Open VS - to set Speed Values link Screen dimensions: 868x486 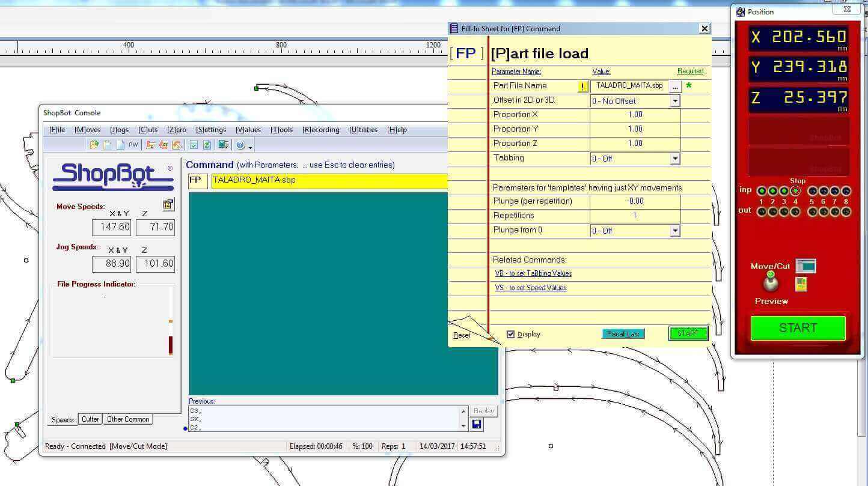[531, 288]
